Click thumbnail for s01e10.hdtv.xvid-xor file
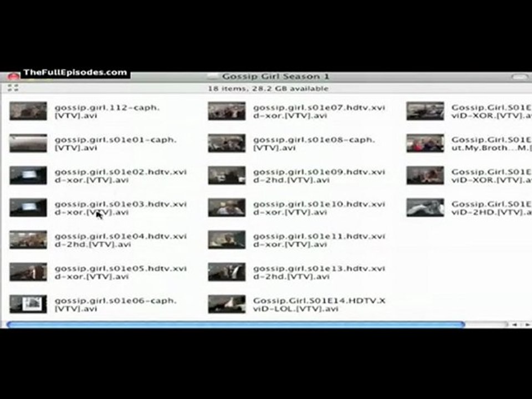The height and width of the screenshot is (399, 532). click(227, 208)
